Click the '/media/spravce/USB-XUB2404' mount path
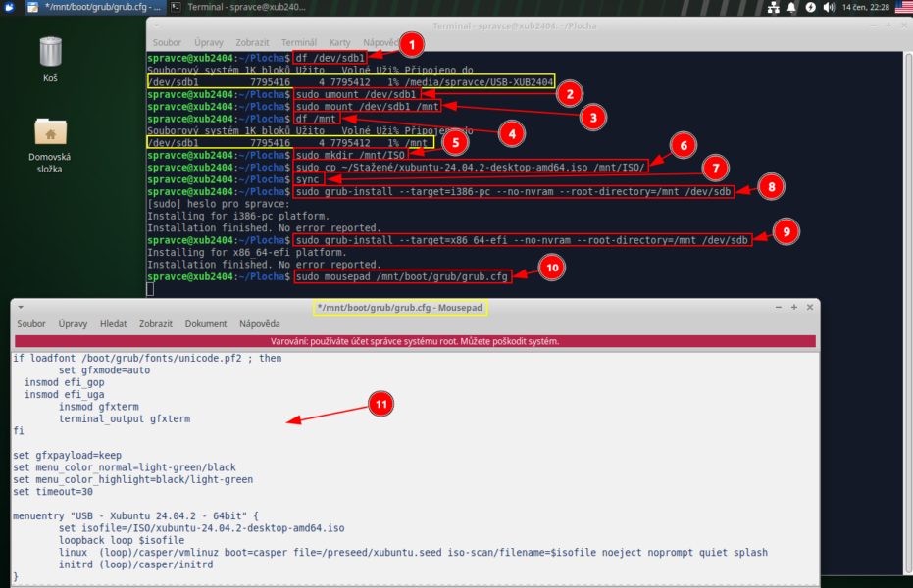913x588 pixels. 480,82
